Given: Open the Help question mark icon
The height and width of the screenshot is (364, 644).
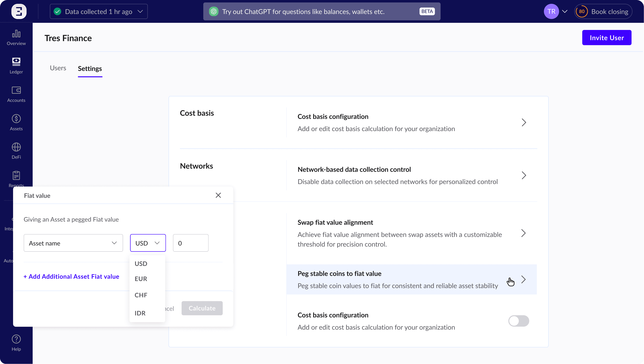Looking at the screenshot, I should (x=16, y=339).
